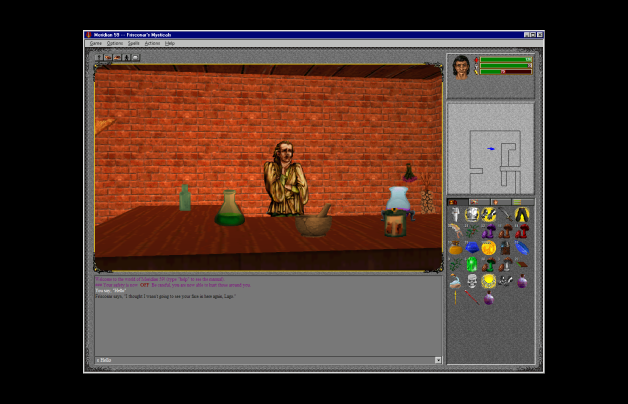Click the green flask on the counter
This screenshot has height=404, width=628.
tap(230, 208)
